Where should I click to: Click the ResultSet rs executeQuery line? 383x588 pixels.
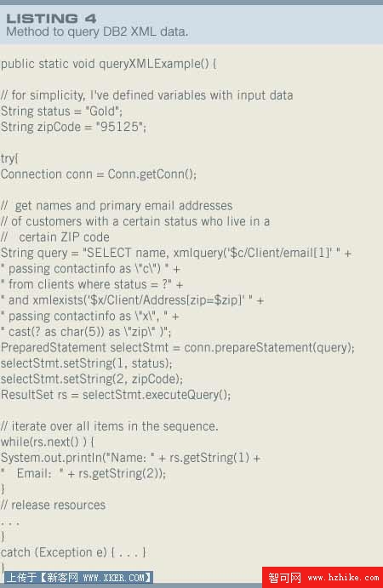pyautogui.click(x=116, y=395)
